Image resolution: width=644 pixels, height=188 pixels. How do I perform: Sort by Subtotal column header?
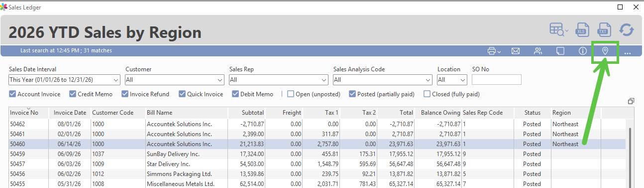tap(247, 113)
